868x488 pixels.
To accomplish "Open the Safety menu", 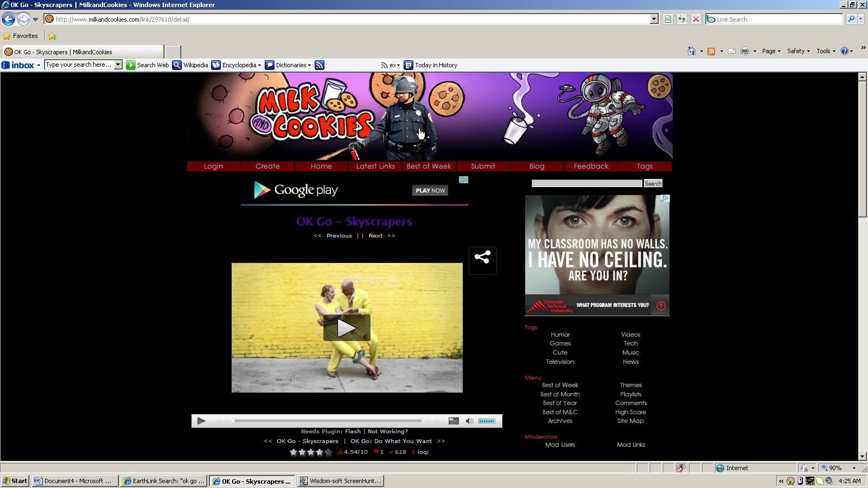I will [x=799, y=51].
